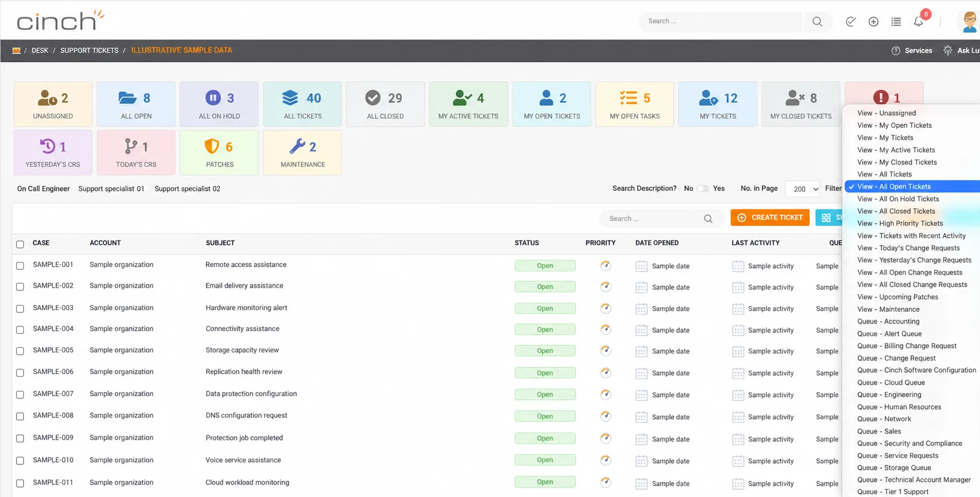This screenshot has height=497, width=980.
Task: Select the checkbox for SAMPLE-001
Action: click(x=20, y=265)
